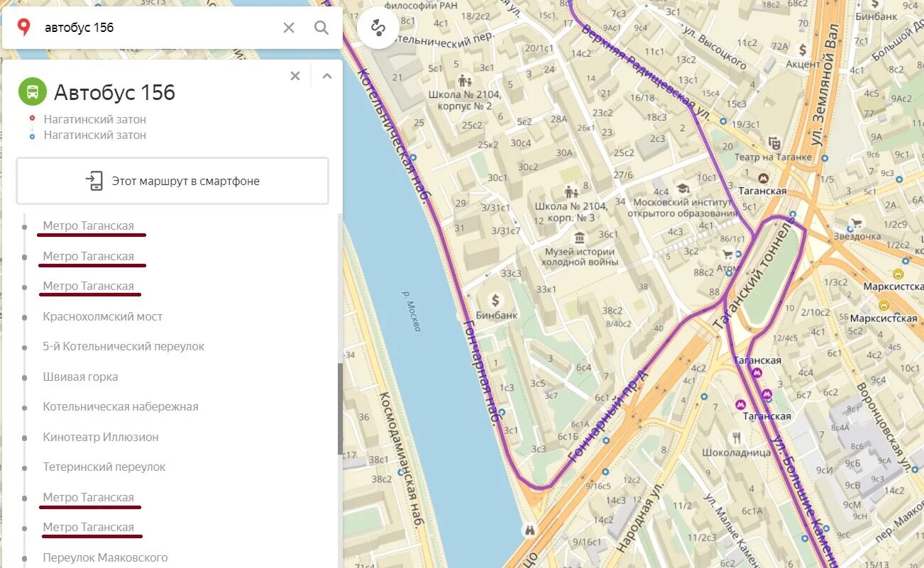Click the Театр на Таганке label
This screenshot has width=924, height=568.
click(774, 157)
